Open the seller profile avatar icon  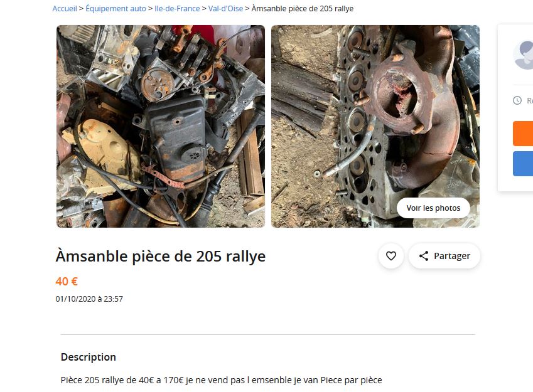[x=524, y=55]
